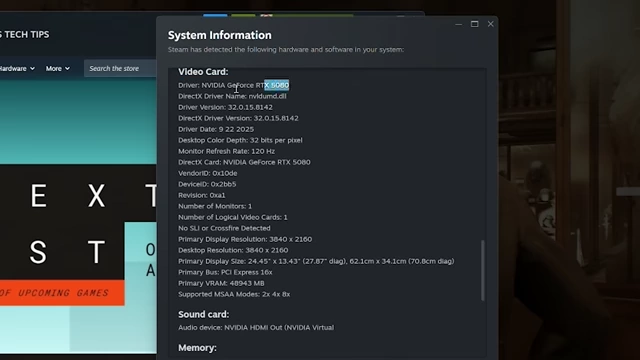
Task: Click 'DirectX Card: NVIDIA GeForce RTX 5080' line
Action: 244,162
